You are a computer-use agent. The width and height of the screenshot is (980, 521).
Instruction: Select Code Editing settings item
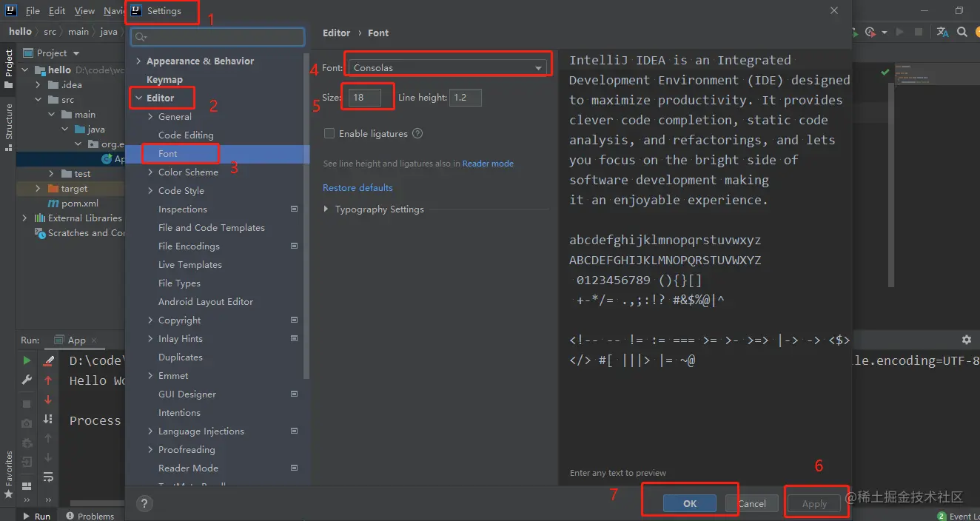[x=186, y=135]
